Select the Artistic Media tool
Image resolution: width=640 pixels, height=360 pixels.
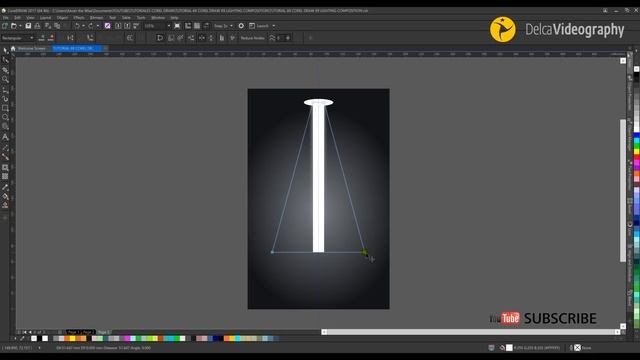5,98
